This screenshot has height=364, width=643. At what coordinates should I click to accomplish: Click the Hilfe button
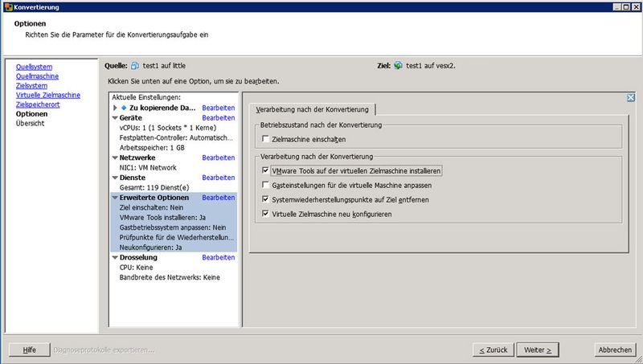pos(30,350)
